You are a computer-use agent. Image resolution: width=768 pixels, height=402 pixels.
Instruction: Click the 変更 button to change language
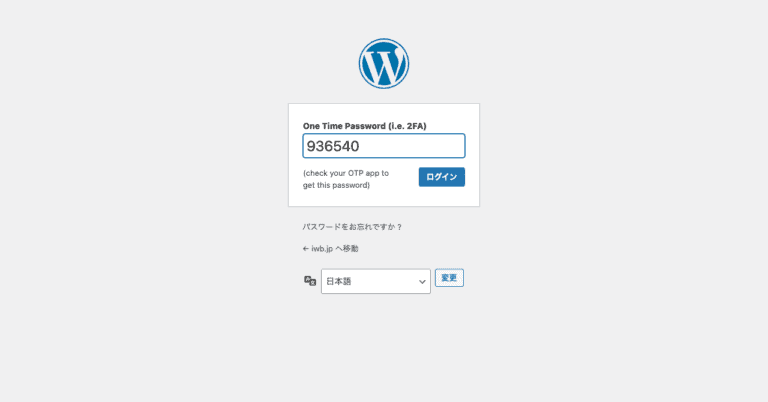[449, 278]
